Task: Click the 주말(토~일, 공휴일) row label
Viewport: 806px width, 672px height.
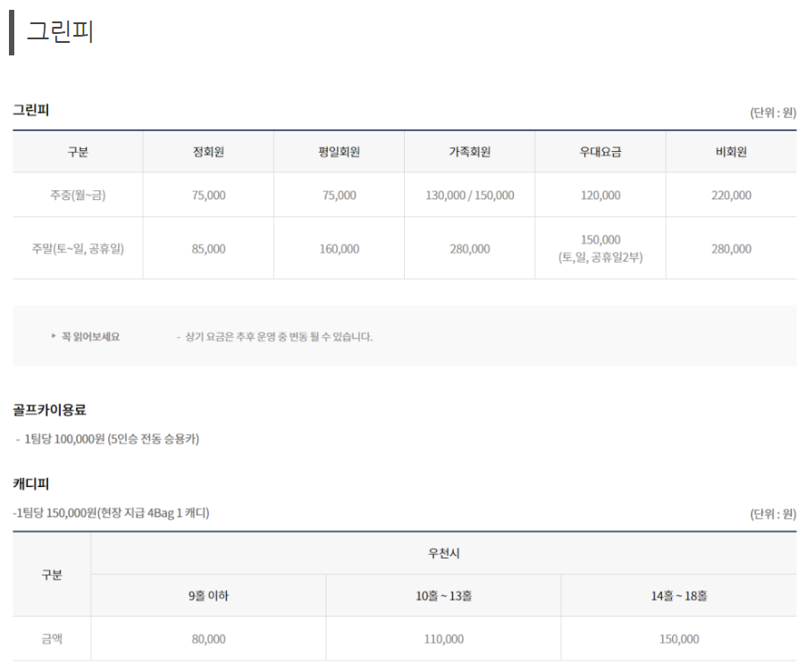Action: pos(78,248)
